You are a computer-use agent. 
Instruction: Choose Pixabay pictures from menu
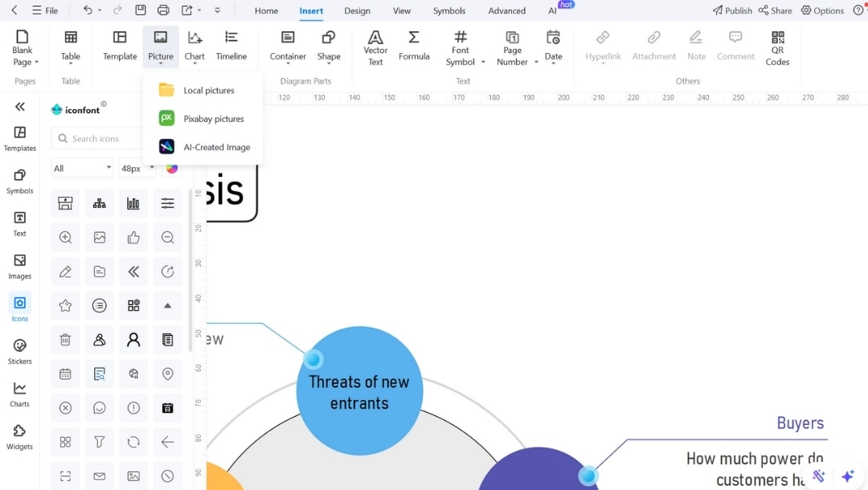click(x=203, y=118)
